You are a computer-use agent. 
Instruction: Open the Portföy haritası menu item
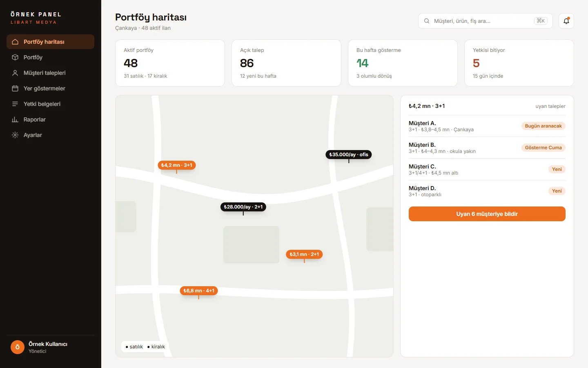coord(51,42)
